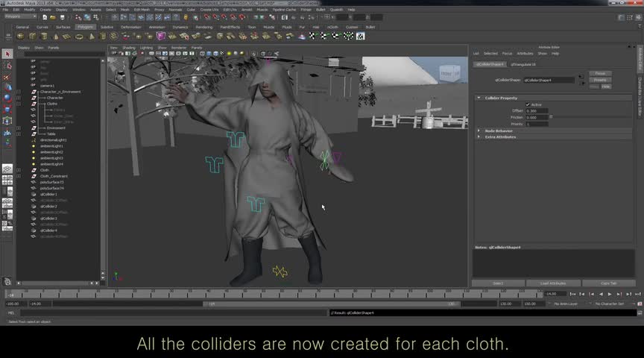Activate the Scale tool cube icon
Image resolution: width=644 pixels, height=358 pixels.
pyautogui.click(x=7, y=109)
